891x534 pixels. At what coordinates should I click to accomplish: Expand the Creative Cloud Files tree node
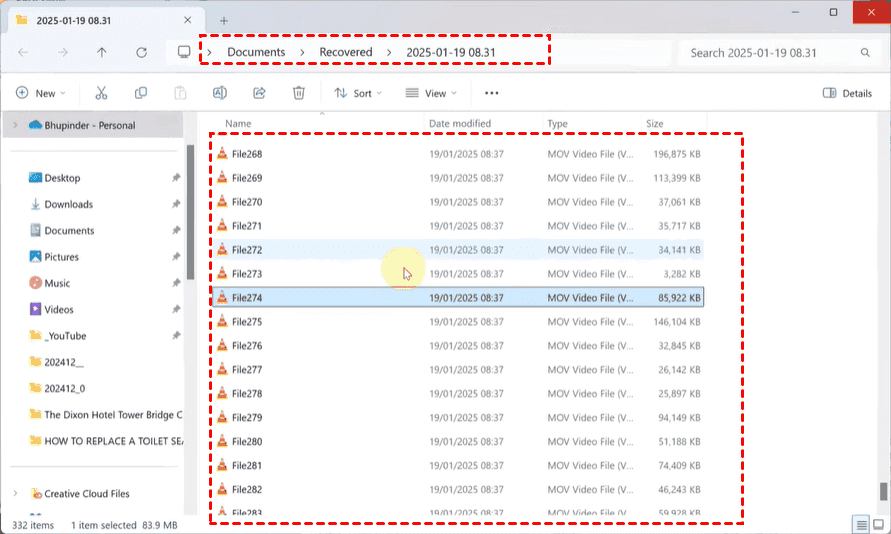click(14, 493)
